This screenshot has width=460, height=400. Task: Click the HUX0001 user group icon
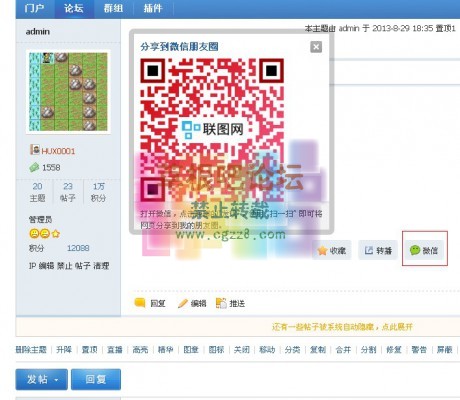pyautogui.click(x=35, y=150)
